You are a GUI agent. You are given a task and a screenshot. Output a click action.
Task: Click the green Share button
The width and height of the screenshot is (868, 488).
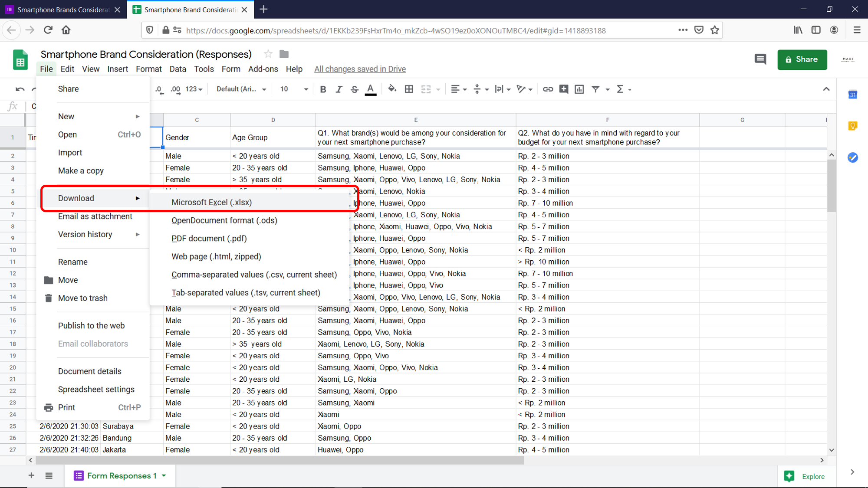802,59
